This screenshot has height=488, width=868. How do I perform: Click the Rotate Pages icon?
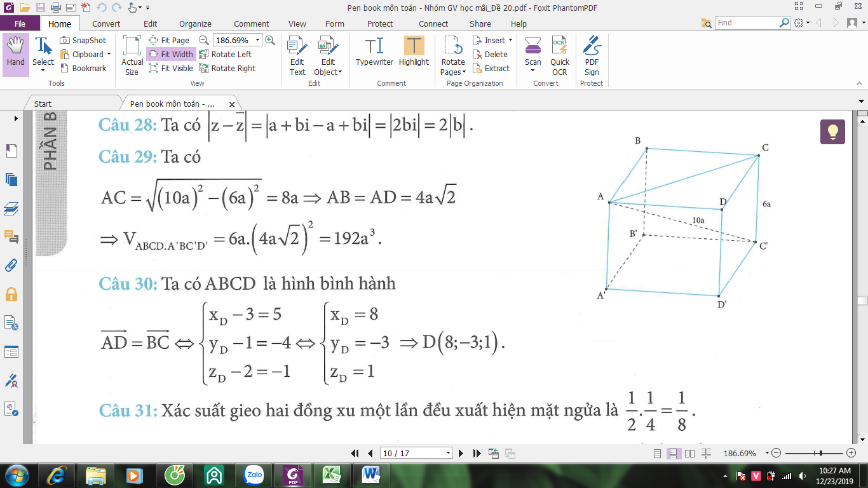point(453,56)
